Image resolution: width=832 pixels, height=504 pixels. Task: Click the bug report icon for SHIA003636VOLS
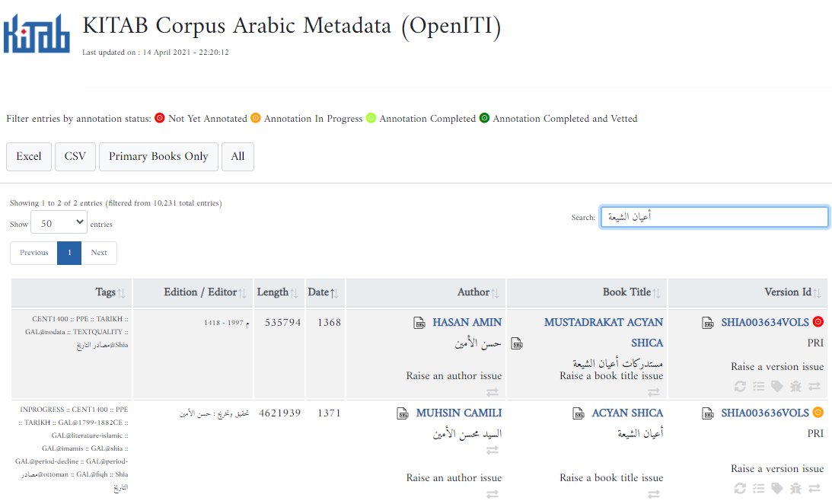click(795, 488)
